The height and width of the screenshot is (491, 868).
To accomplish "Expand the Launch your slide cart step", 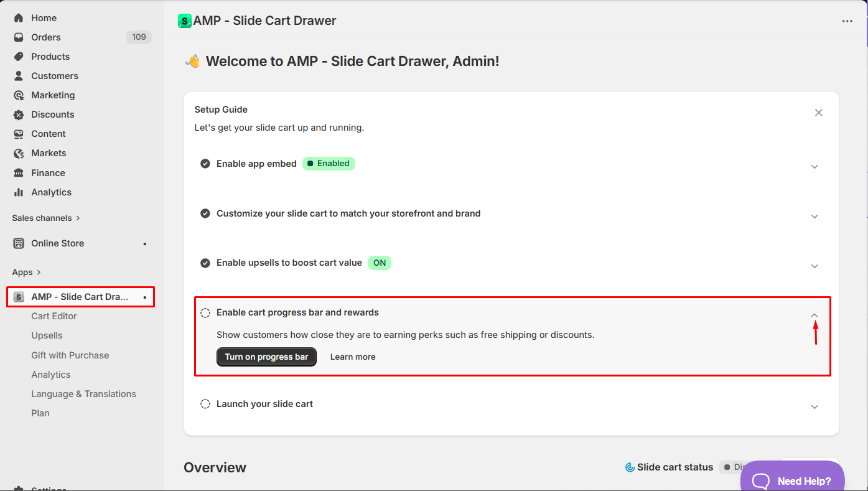I will [814, 407].
